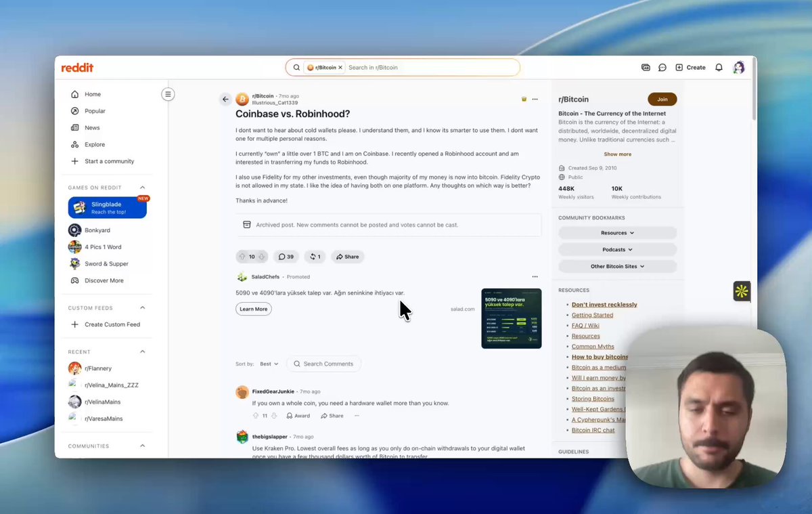Viewport: 812px width, 514px height.
Task: Open thebigslapper's profile
Action: tap(270, 437)
